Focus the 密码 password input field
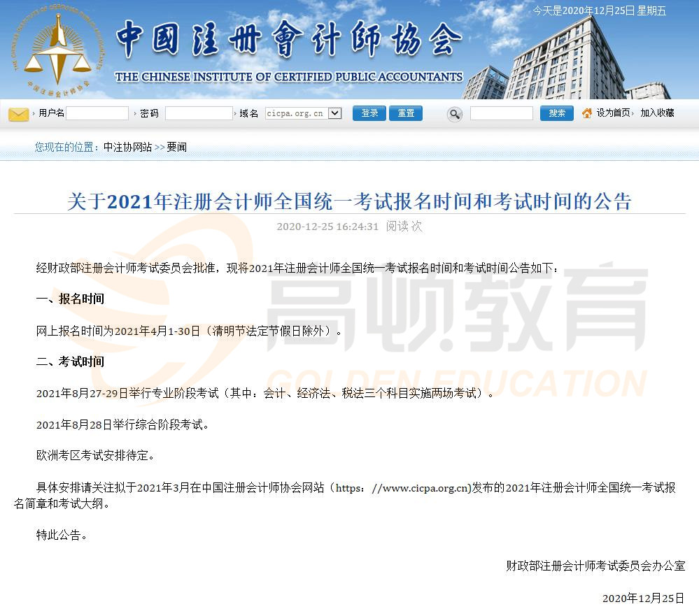699x616 pixels. click(x=199, y=113)
